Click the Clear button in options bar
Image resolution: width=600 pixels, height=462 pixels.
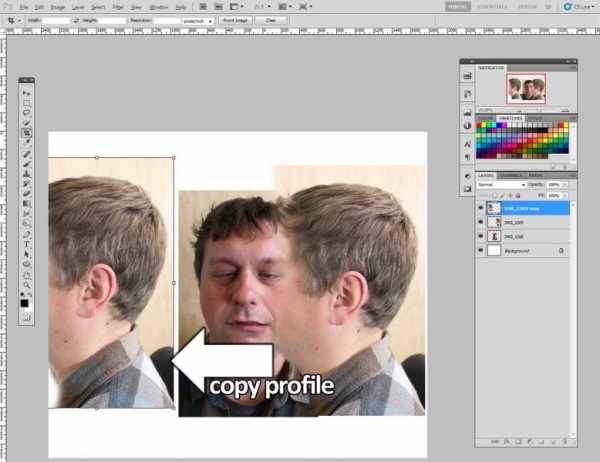(271, 20)
